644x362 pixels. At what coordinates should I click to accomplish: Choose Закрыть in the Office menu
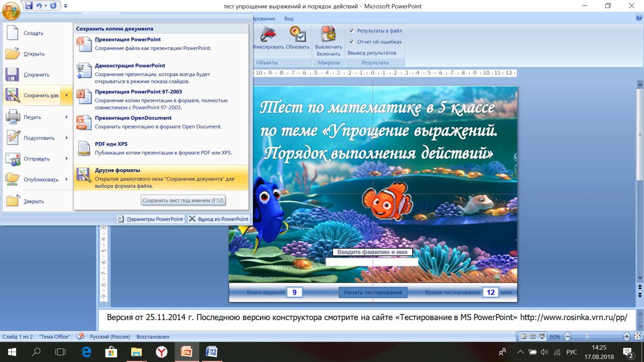37,201
